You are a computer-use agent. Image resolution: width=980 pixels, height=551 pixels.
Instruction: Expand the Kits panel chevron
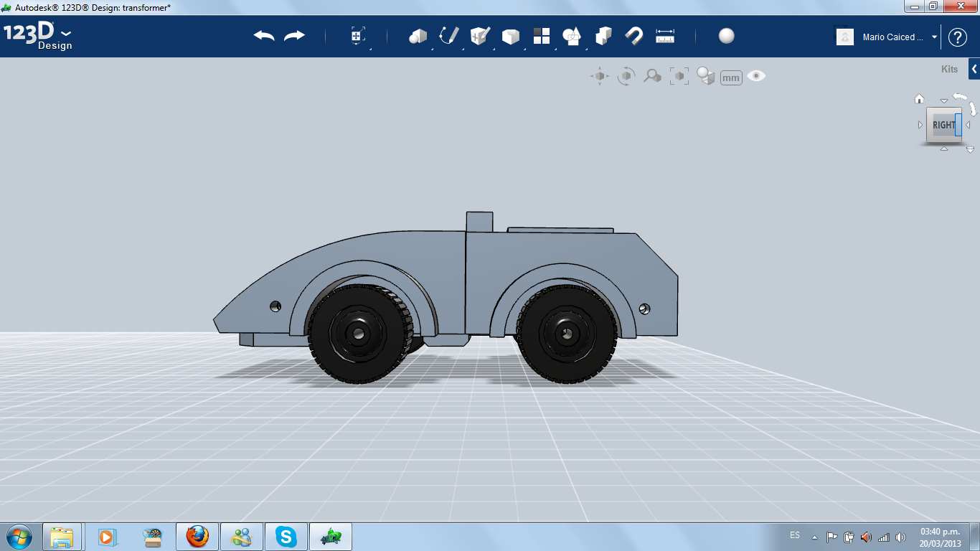(x=974, y=69)
